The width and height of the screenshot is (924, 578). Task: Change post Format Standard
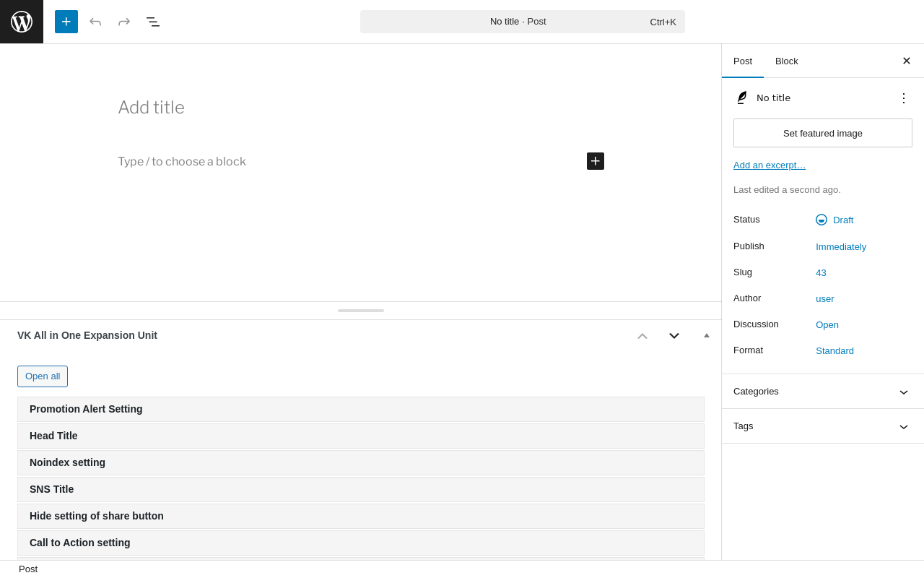tap(834, 350)
